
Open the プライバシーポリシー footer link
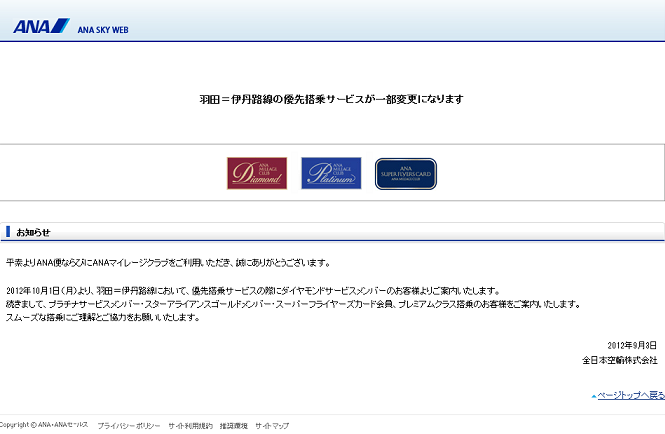tap(129, 426)
